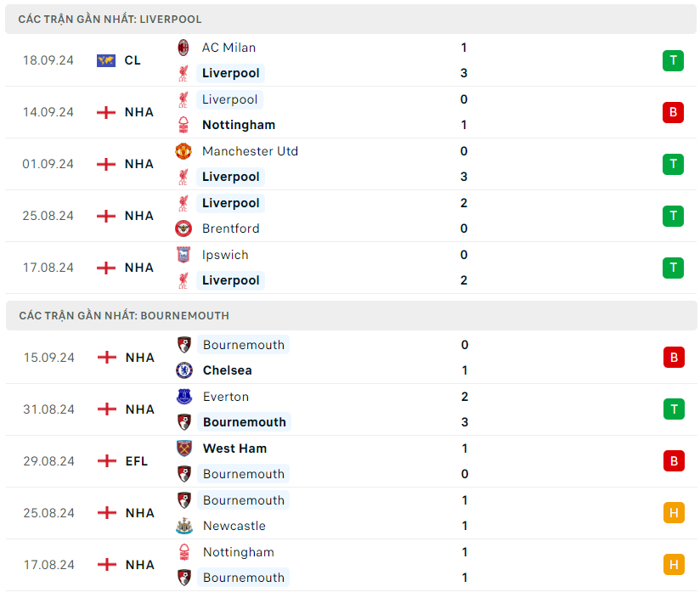Click the Everton club crest
This screenshot has width=700, height=598.
click(x=184, y=397)
